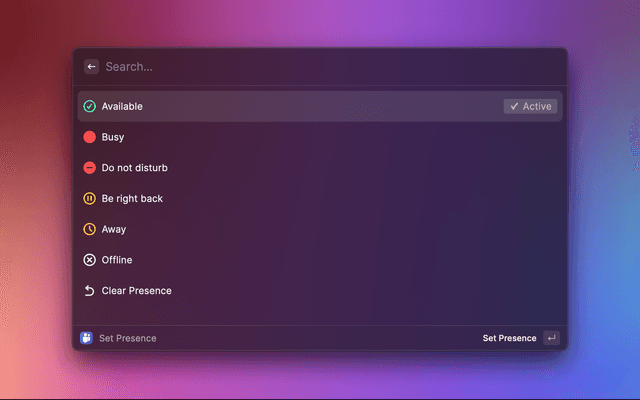Focus the Search input field

point(300,67)
